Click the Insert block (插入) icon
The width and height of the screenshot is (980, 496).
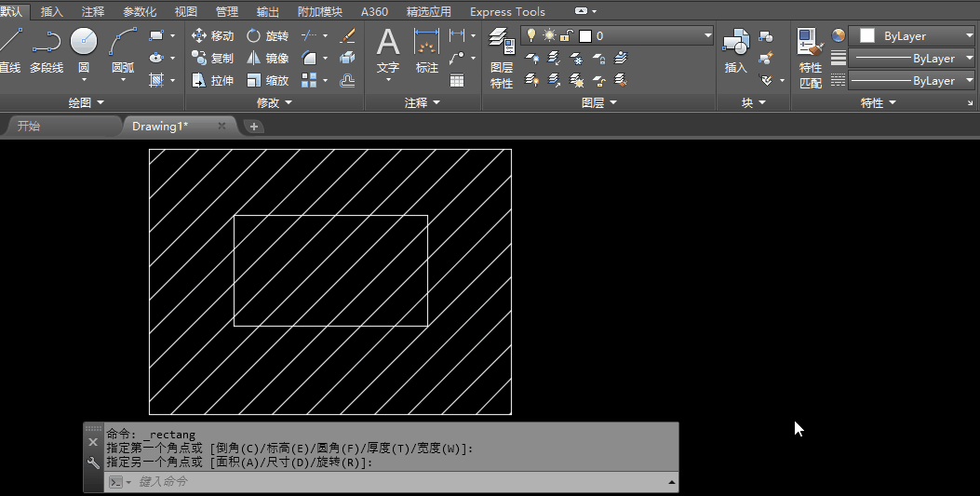click(x=736, y=43)
